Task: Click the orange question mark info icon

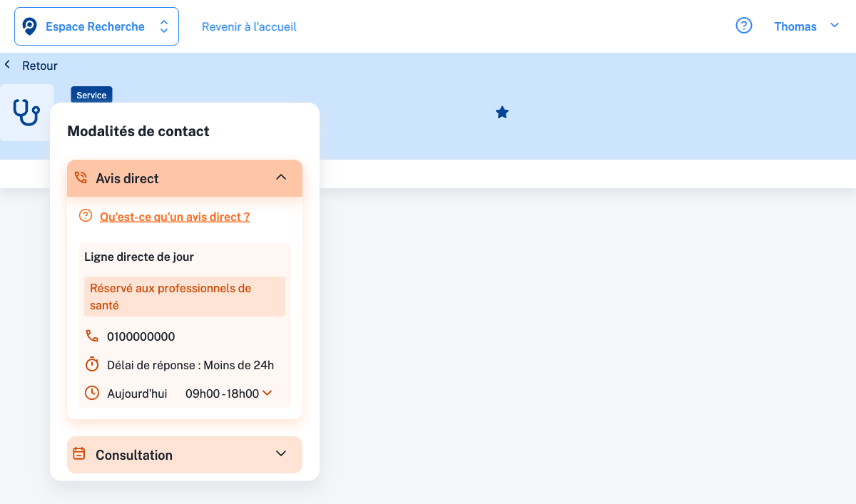Action: coord(86,215)
